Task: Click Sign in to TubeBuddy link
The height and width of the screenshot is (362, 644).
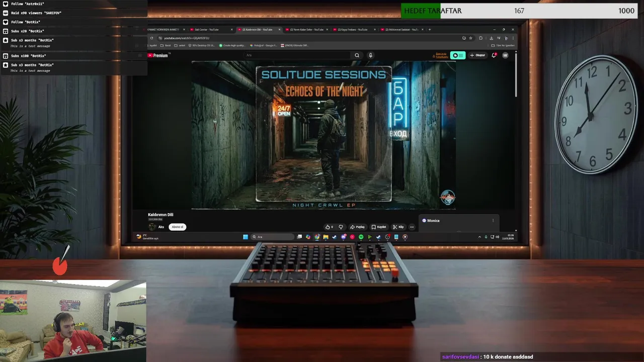Action: (x=442, y=55)
